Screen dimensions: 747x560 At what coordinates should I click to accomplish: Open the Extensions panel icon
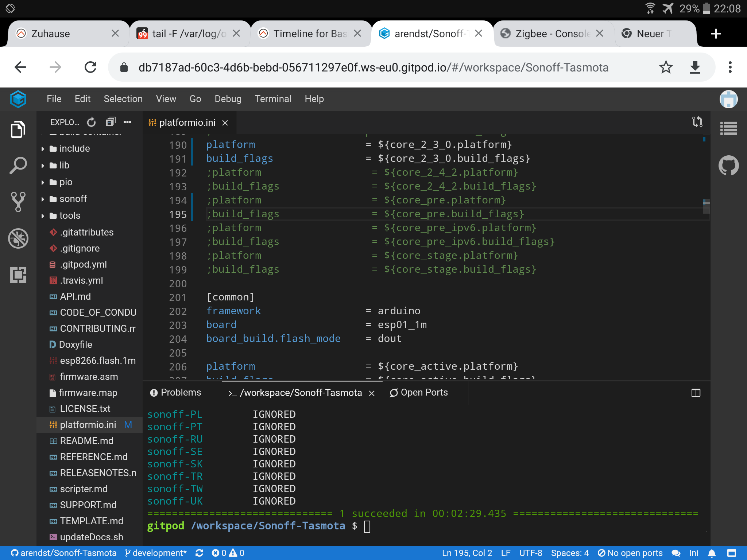[x=18, y=275]
